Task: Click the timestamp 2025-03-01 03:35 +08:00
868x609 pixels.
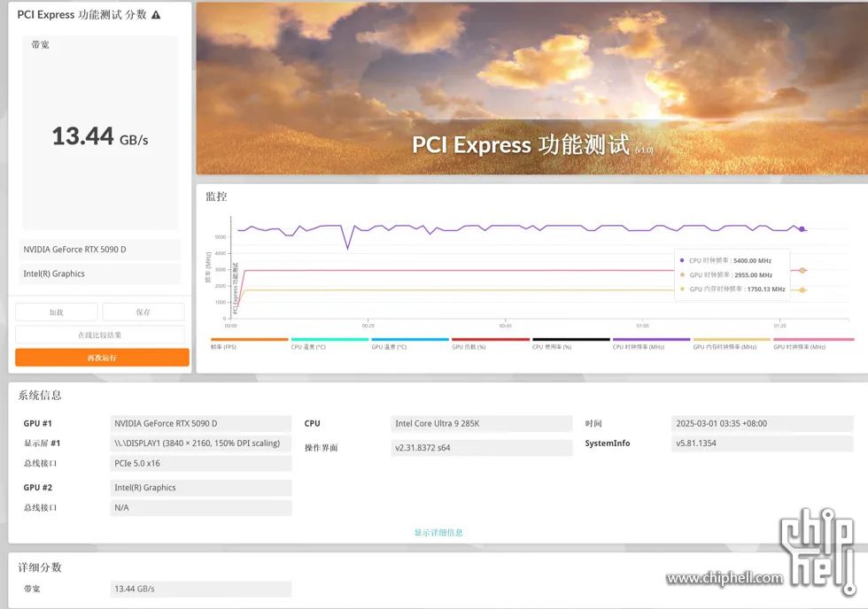Action: [763, 424]
